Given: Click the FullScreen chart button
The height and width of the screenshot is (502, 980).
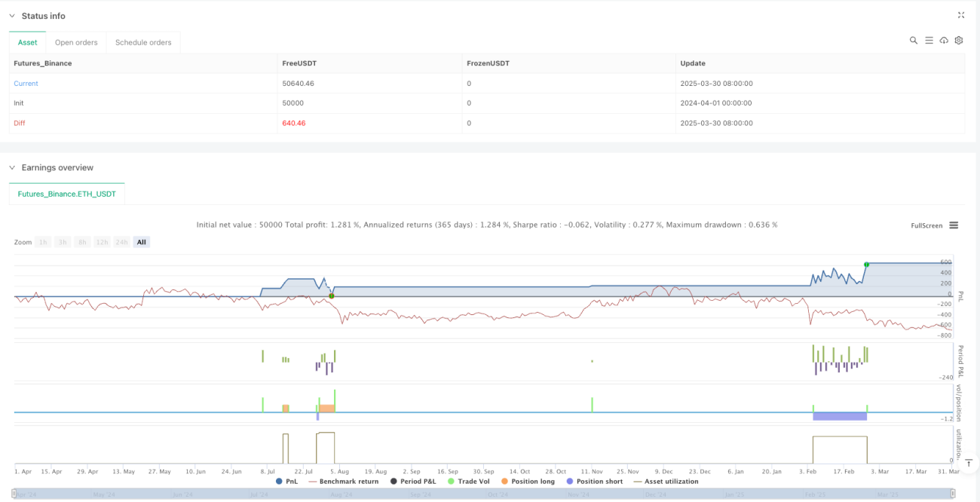Looking at the screenshot, I should tap(926, 225).
